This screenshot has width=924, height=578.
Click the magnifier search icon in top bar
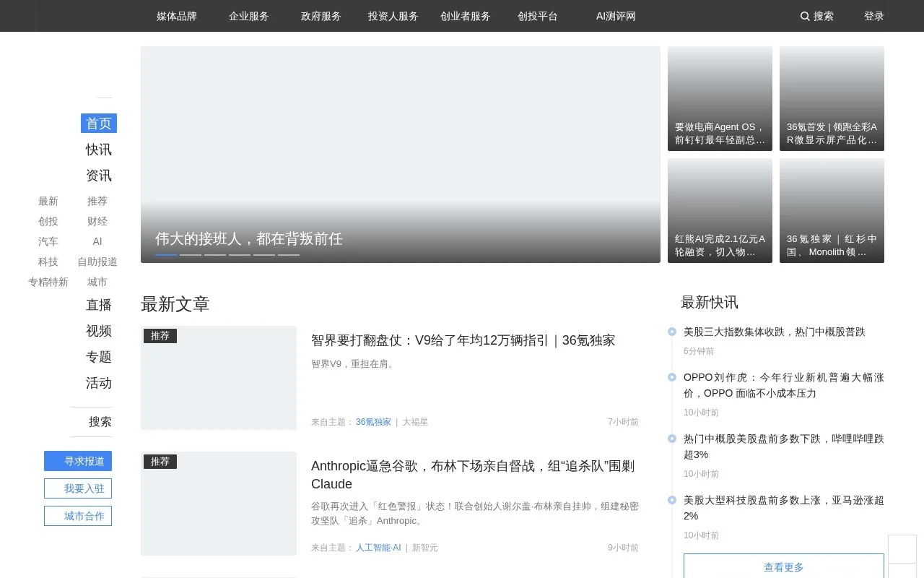(x=805, y=16)
